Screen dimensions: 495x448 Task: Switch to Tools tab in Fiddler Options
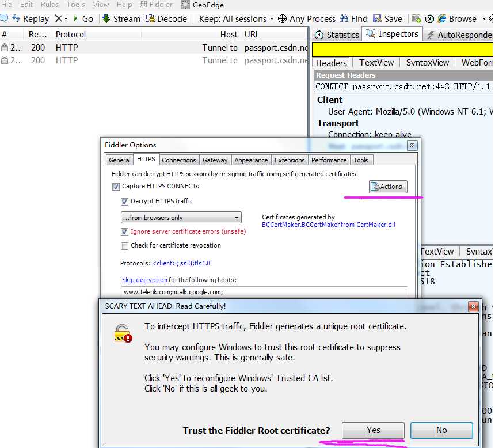361,160
